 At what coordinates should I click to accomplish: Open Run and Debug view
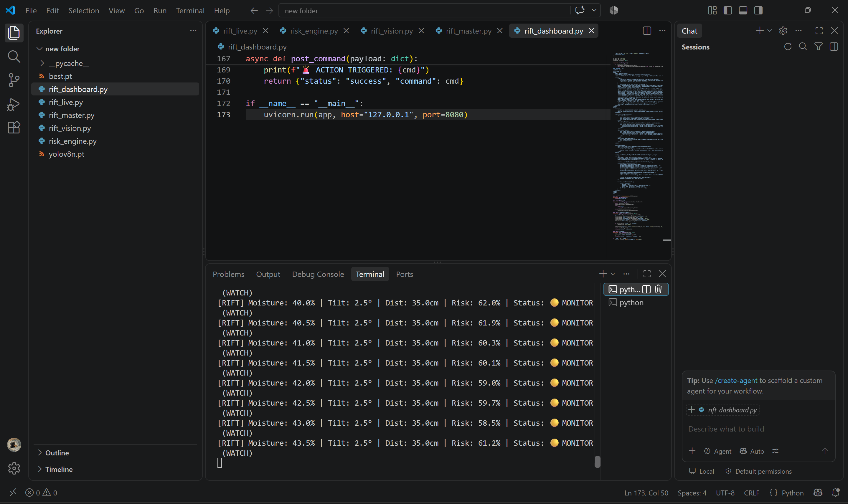[14, 104]
